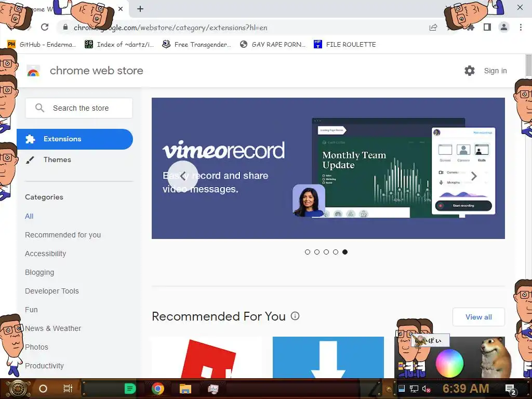Select the News & Weather category
The image size is (532, 399).
click(53, 328)
